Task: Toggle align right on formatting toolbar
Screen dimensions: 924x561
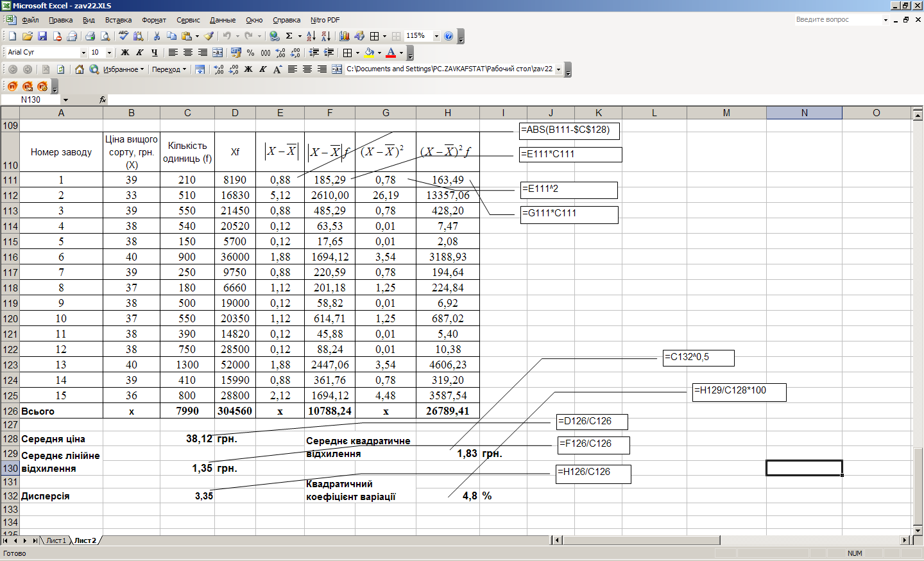Action: (x=203, y=53)
